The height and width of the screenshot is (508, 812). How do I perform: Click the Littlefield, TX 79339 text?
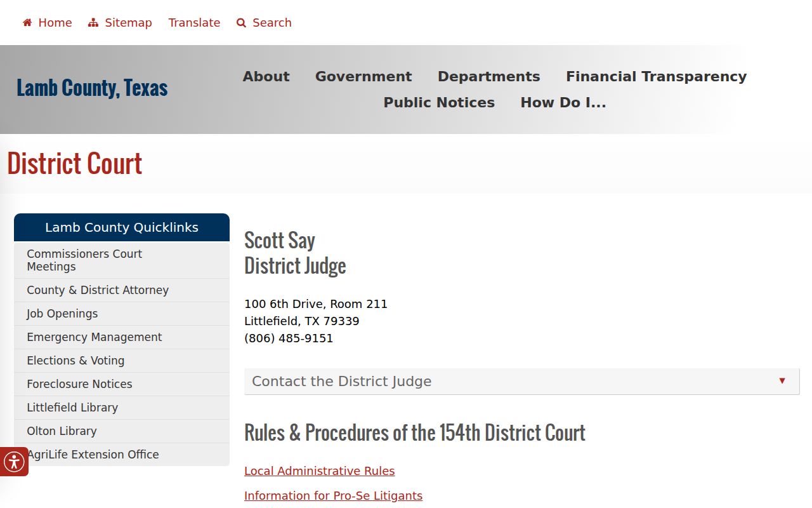(x=302, y=321)
